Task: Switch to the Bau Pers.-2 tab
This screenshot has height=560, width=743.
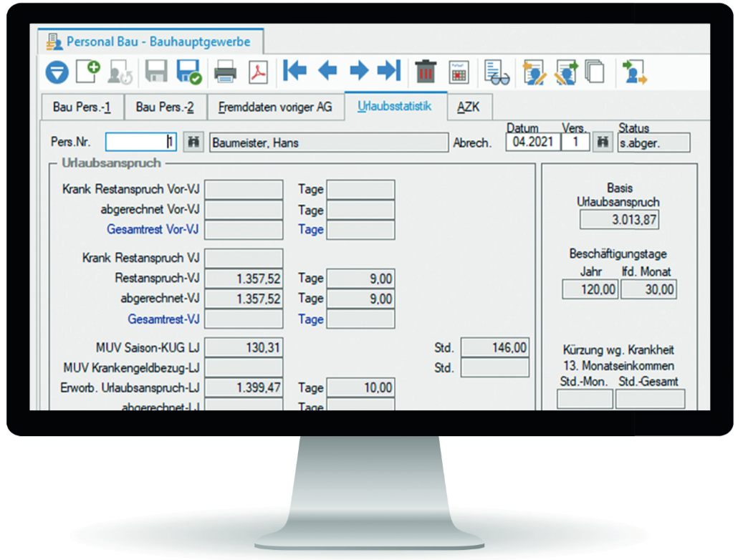Action: 165,107
